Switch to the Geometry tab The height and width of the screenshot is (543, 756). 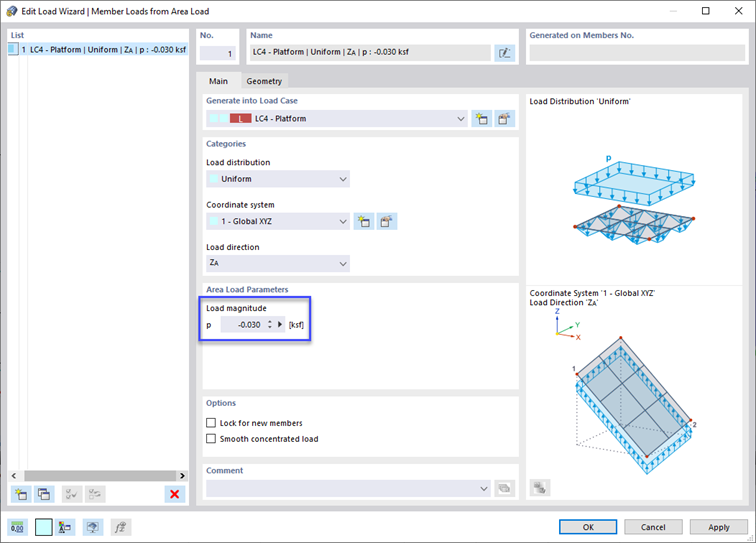[264, 81]
